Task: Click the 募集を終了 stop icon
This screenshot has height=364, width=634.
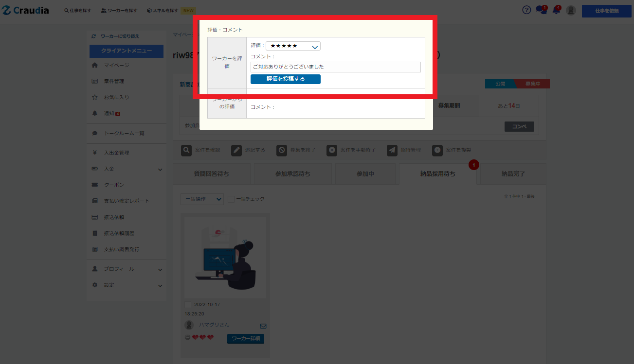Action: coord(282,150)
